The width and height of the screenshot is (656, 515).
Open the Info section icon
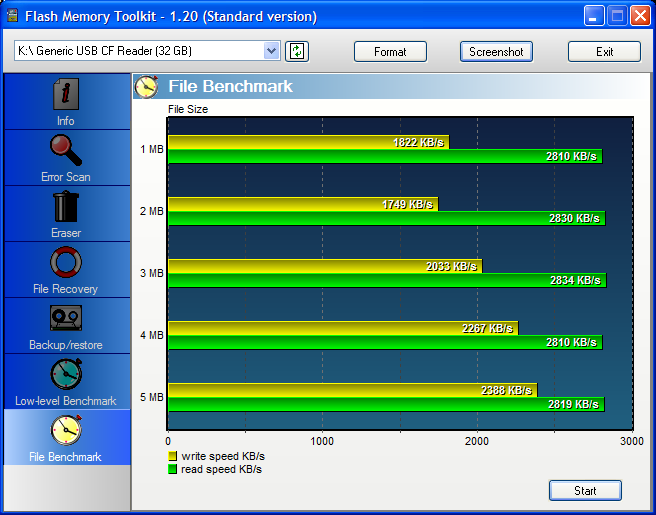point(66,95)
